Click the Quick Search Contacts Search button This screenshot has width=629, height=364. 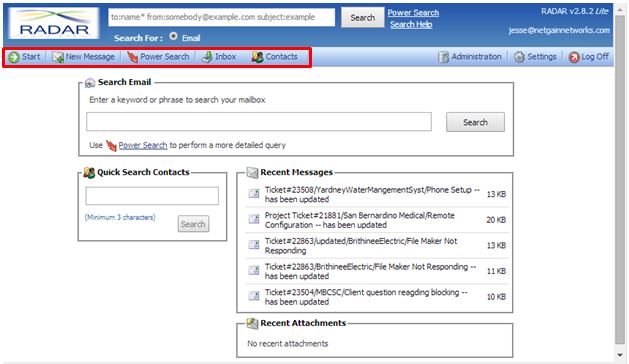tap(193, 224)
